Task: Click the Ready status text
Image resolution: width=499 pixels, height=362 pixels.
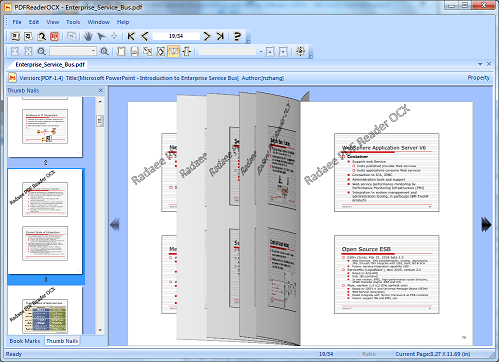Action: click(14, 354)
